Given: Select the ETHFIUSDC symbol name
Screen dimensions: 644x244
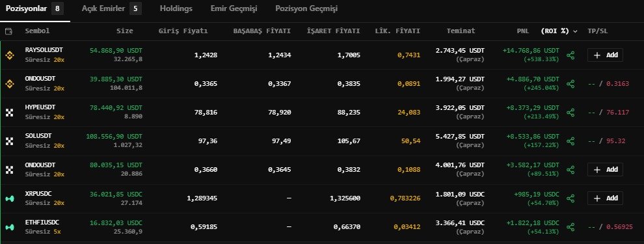Looking at the screenshot, I should tap(42, 222).
